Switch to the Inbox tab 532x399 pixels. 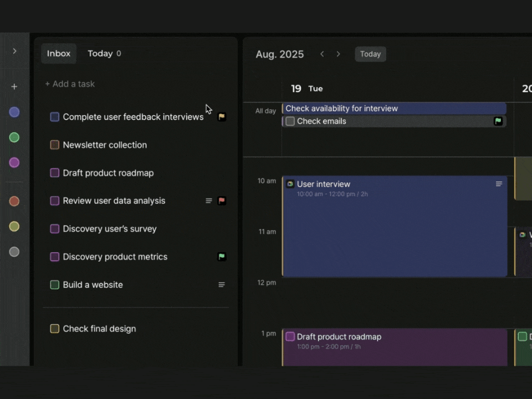59,54
